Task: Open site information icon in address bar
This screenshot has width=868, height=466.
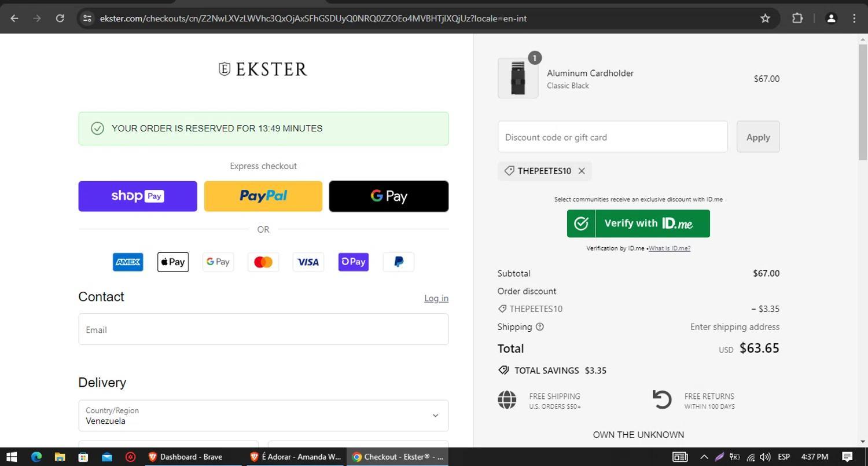Action: point(87,19)
